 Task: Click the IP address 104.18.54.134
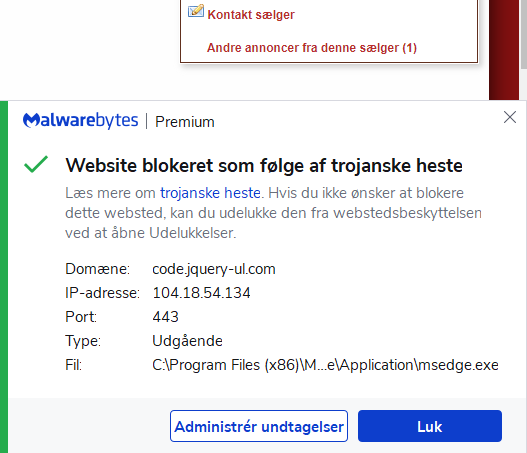pyautogui.click(x=201, y=293)
